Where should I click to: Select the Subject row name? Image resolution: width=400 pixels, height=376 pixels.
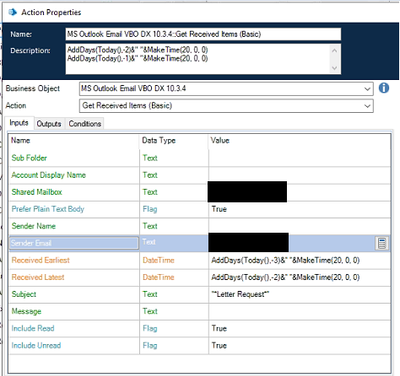(x=24, y=294)
